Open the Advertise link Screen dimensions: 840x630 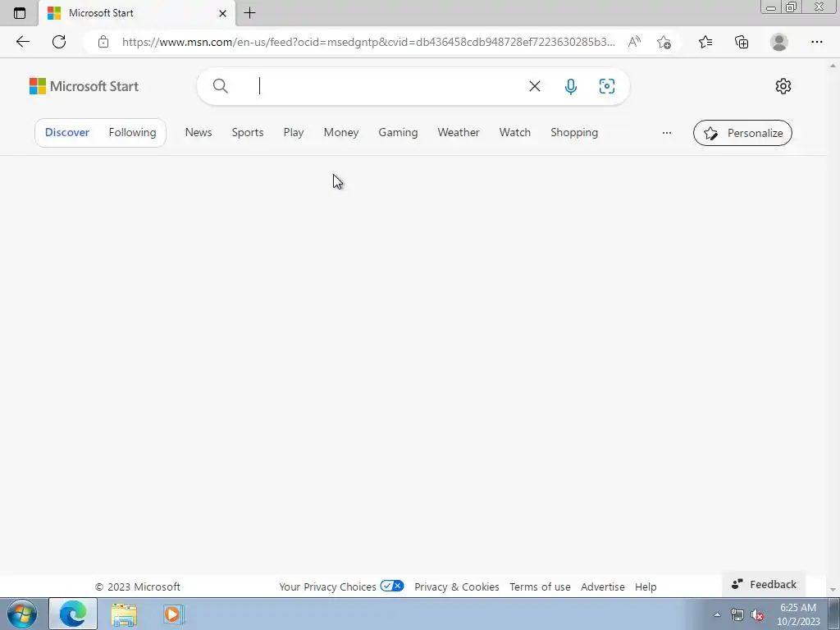(x=603, y=587)
